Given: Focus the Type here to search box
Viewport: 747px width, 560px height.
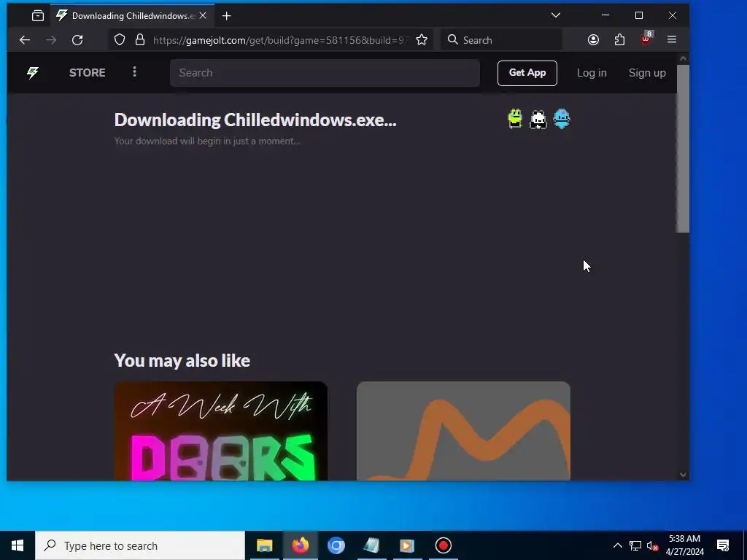Looking at the screenshot, I should 140,545.
